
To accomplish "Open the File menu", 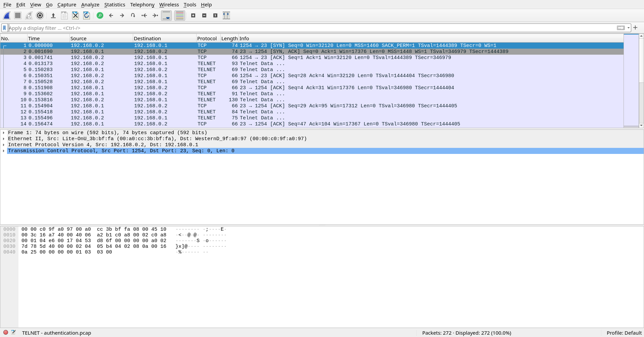I will coord(7,5).
